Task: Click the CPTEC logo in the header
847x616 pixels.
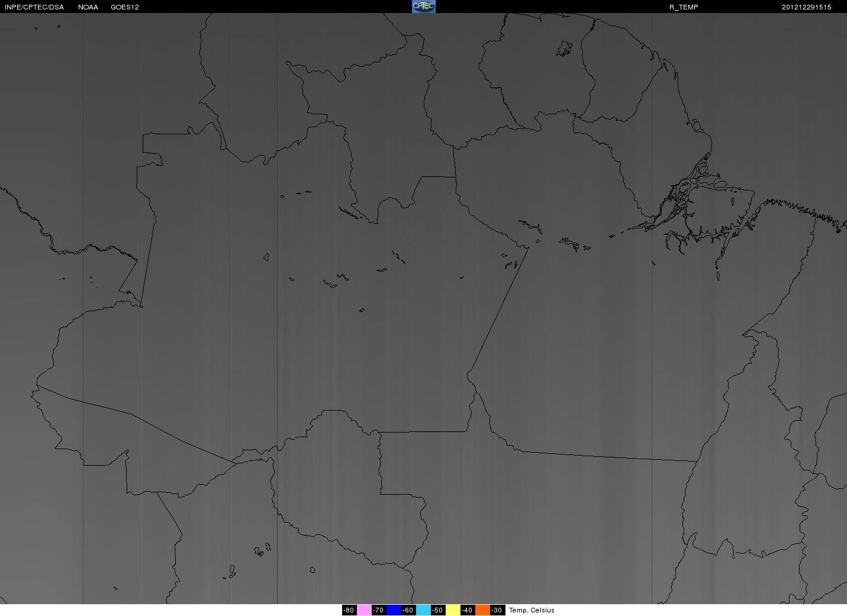Action: point(423,7)
